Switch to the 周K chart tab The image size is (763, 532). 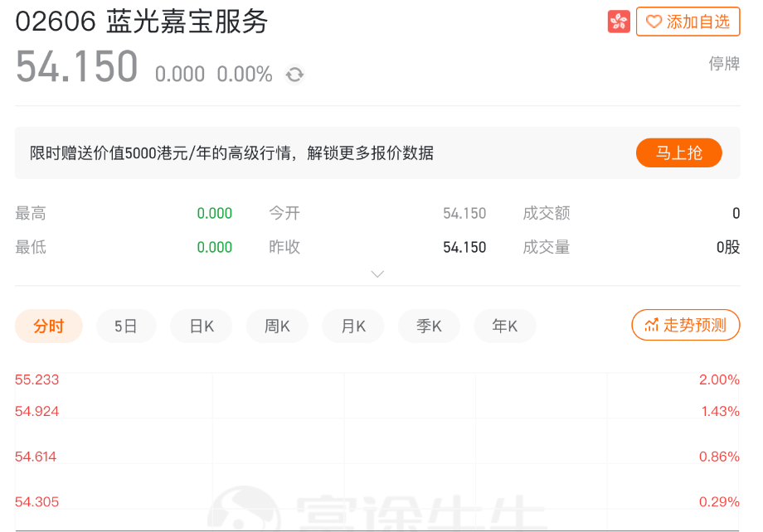point(277,326)
